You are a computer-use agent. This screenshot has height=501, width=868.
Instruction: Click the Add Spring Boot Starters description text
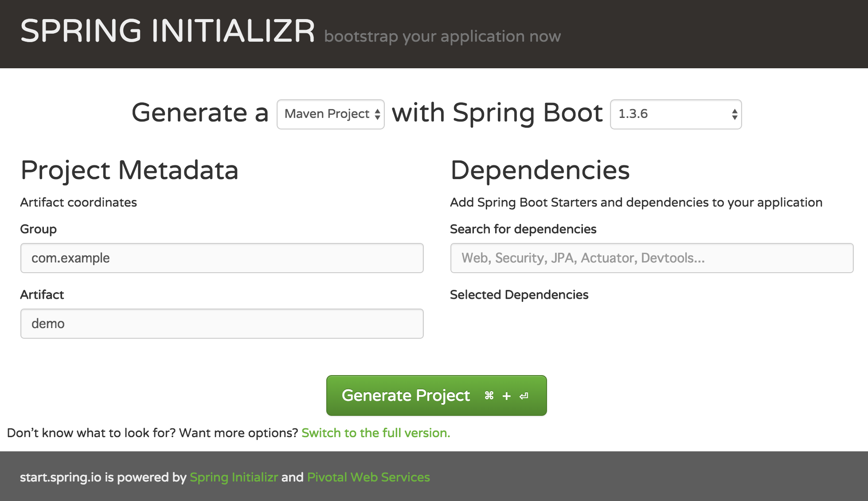pyautogui.click(x=636, y=203)
